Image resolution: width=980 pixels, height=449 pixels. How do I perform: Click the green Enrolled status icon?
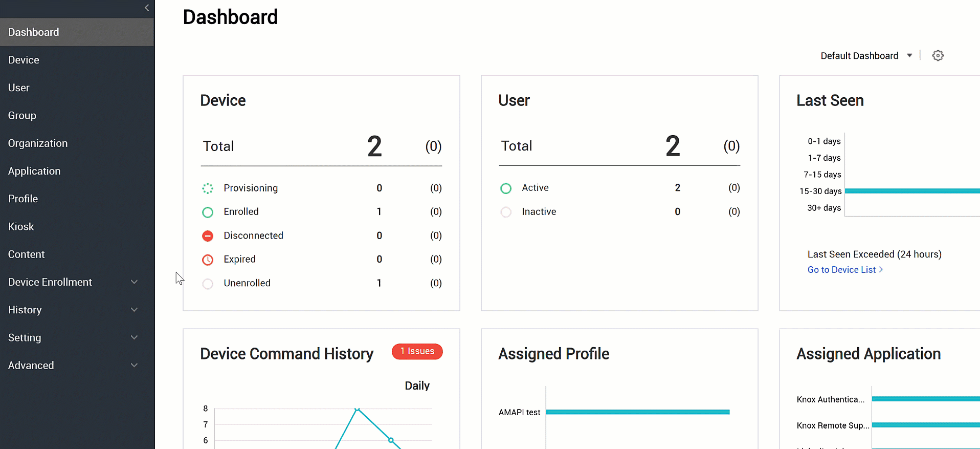tap(208, 212)
